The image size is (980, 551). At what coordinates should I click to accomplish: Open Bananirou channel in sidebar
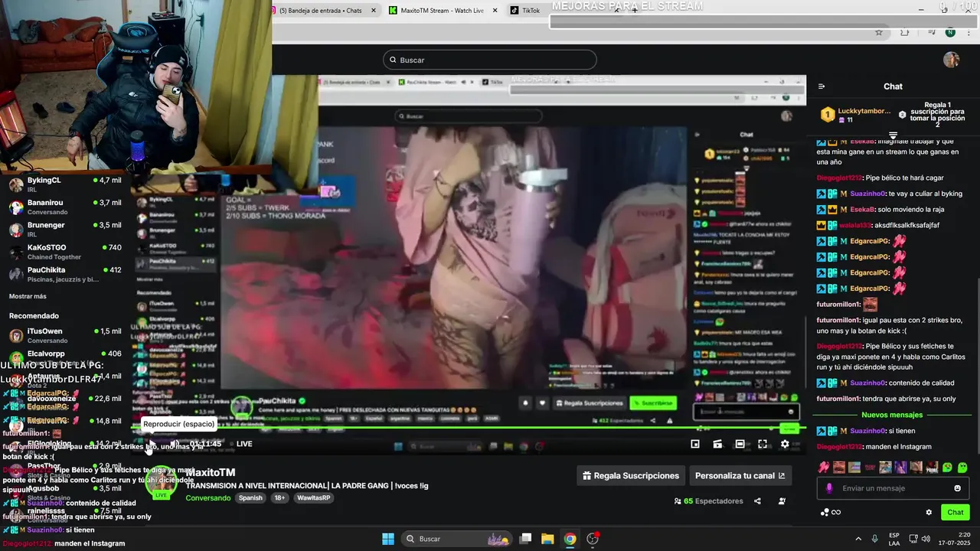(x=65, y=207)
